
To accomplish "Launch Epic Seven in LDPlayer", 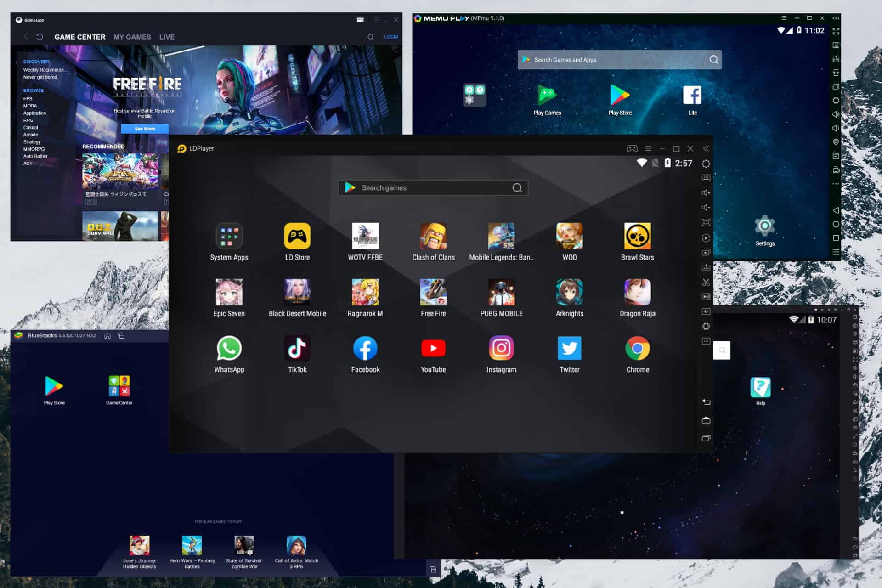I will (229, 292).
